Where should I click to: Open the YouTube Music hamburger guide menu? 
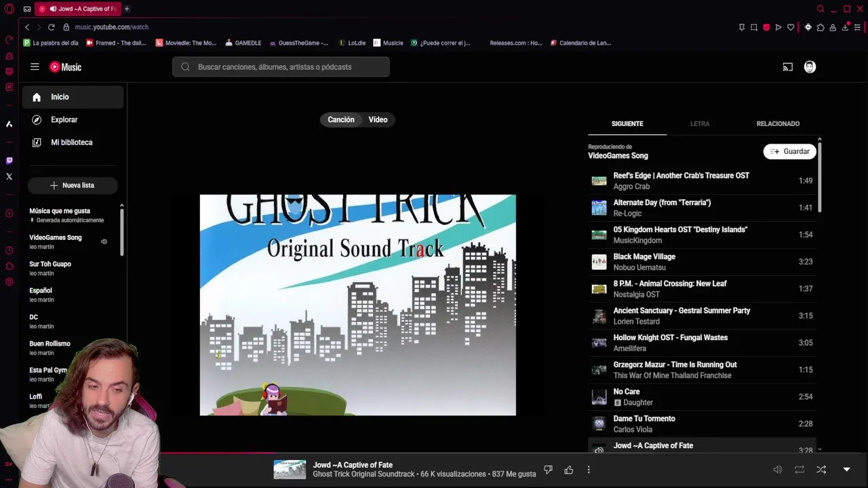tap(35, 66)
